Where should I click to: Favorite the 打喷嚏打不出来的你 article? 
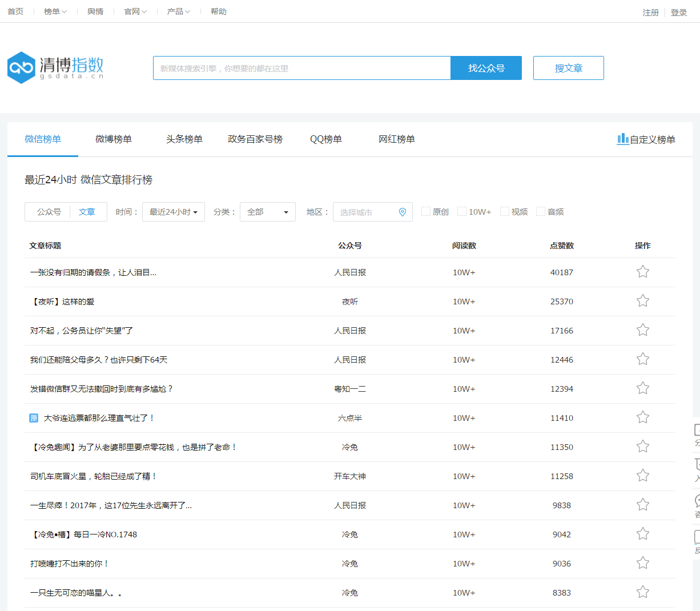(643, 563)
